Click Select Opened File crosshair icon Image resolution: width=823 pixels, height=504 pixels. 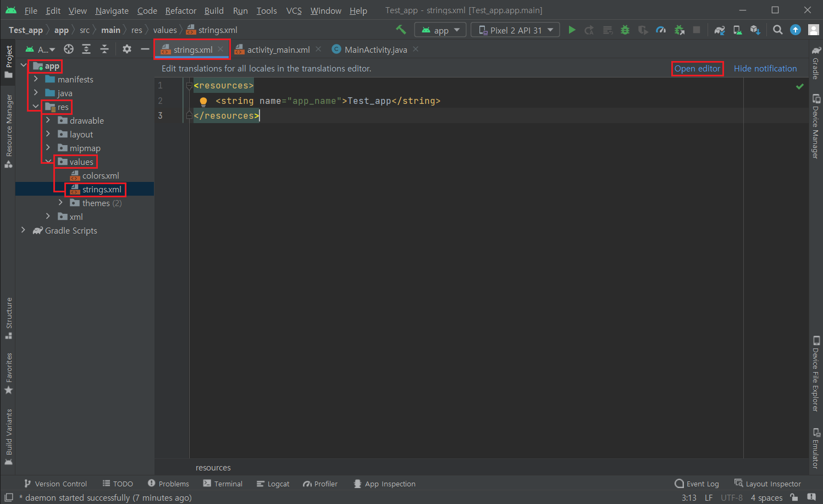coord(69,49)
